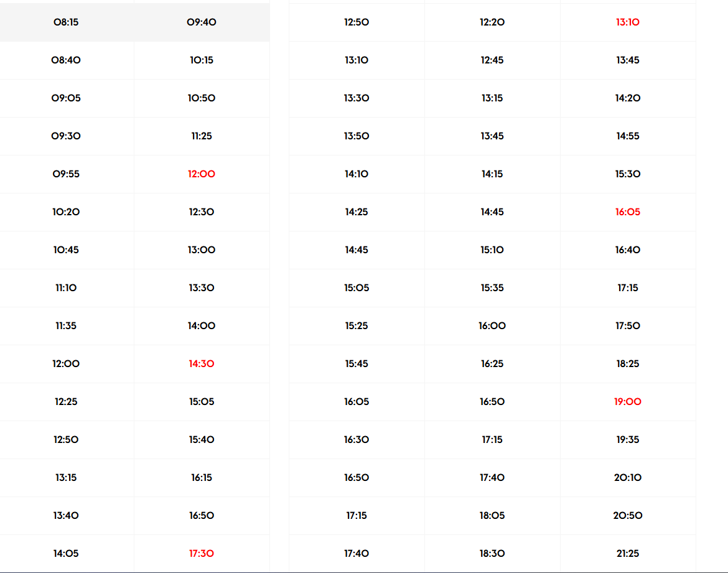Viewport: 728px width, 573px height.
Task: Select the red 14:30 time
Action: (x=202, y=364)
